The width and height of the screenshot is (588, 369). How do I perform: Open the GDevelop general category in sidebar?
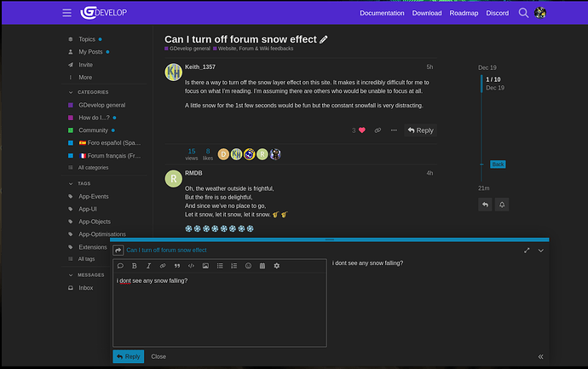[104, 105]
